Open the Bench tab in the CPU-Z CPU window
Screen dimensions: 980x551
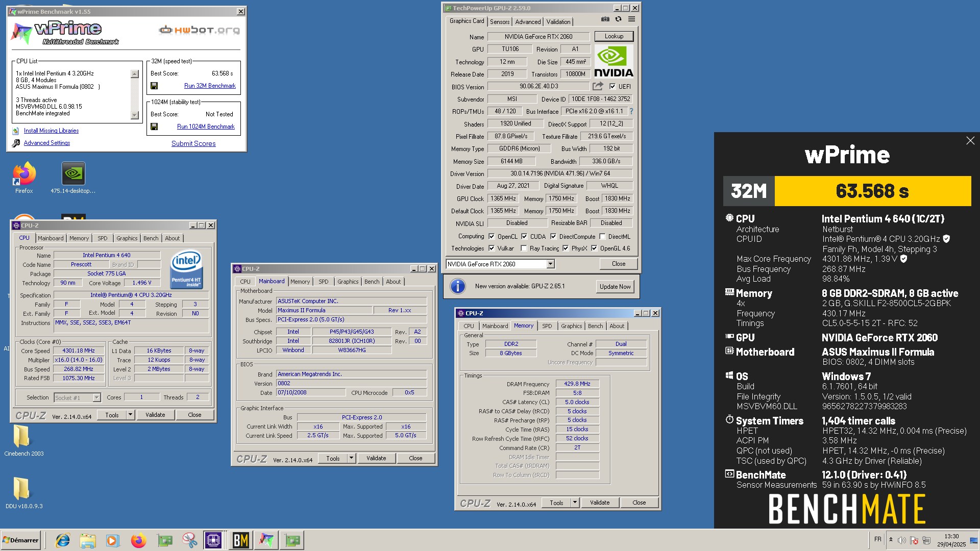click(x=151, y=238)
